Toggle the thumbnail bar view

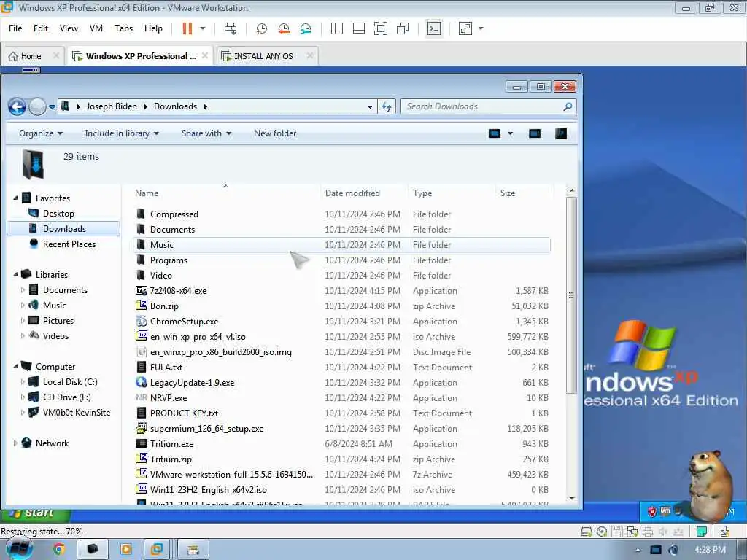(359, 28)
